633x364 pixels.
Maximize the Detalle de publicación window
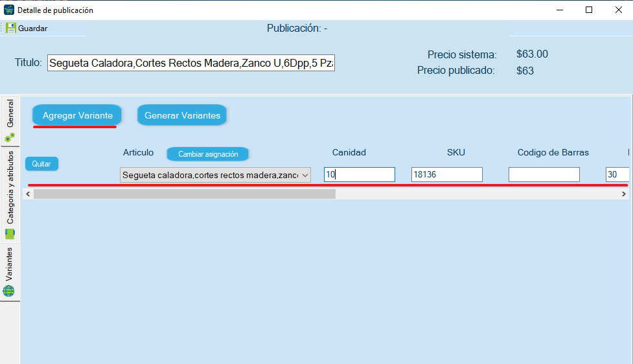pos(589,10)
